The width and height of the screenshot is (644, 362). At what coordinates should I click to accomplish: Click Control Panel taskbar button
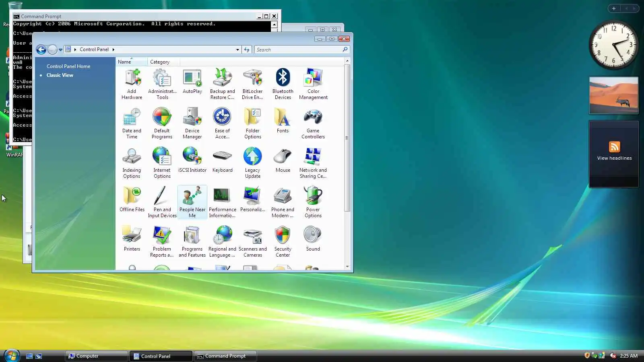[x=161, y=356]
